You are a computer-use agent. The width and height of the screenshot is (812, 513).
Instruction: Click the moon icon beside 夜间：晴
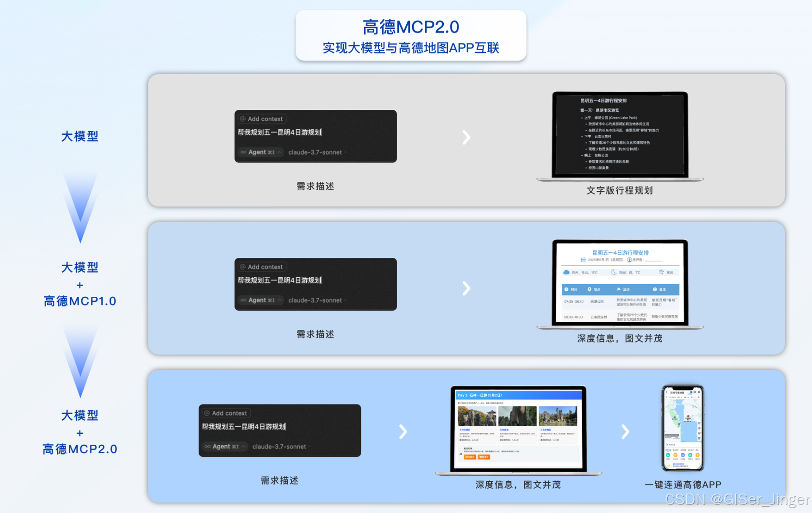[614, 272]
